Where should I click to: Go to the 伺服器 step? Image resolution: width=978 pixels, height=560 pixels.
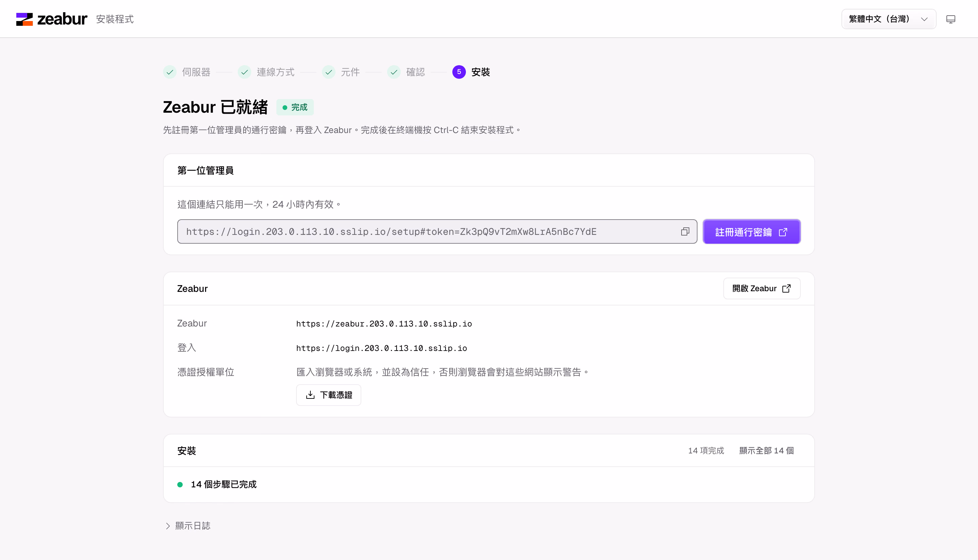(x=187, y=72)
